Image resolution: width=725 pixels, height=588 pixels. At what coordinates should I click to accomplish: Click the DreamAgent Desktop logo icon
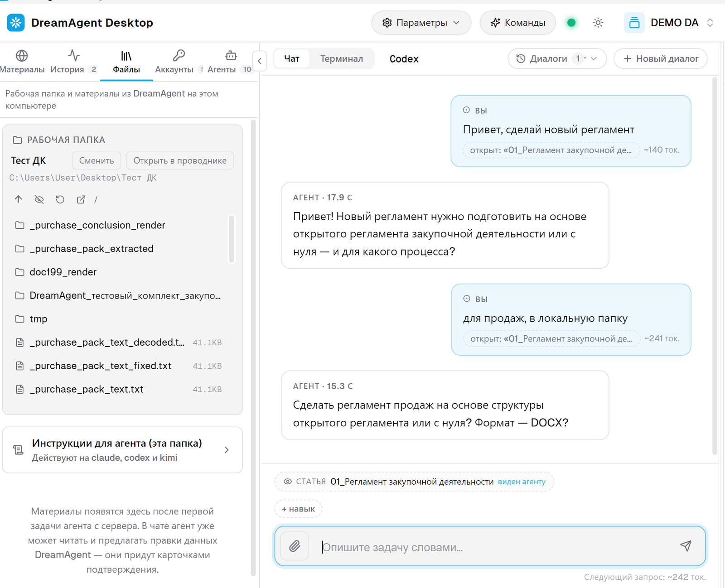click(x=16, y=23)
